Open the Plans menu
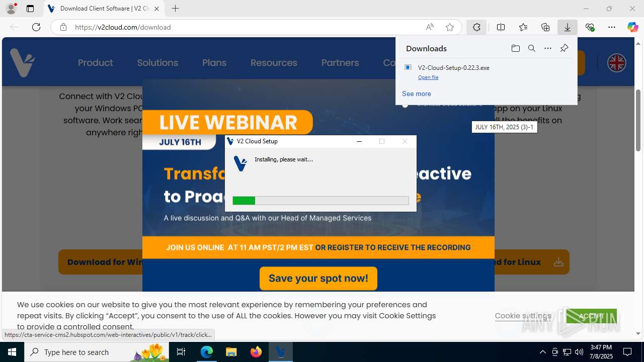 coord(214,63)
